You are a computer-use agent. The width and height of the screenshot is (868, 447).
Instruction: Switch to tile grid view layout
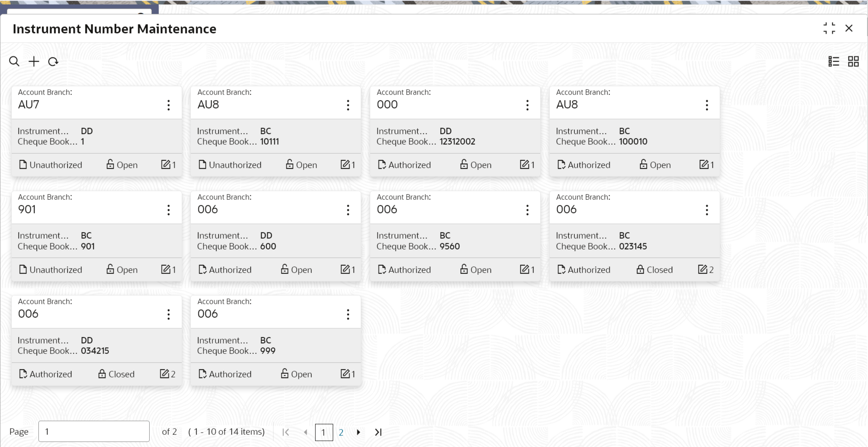click(853, 61)
